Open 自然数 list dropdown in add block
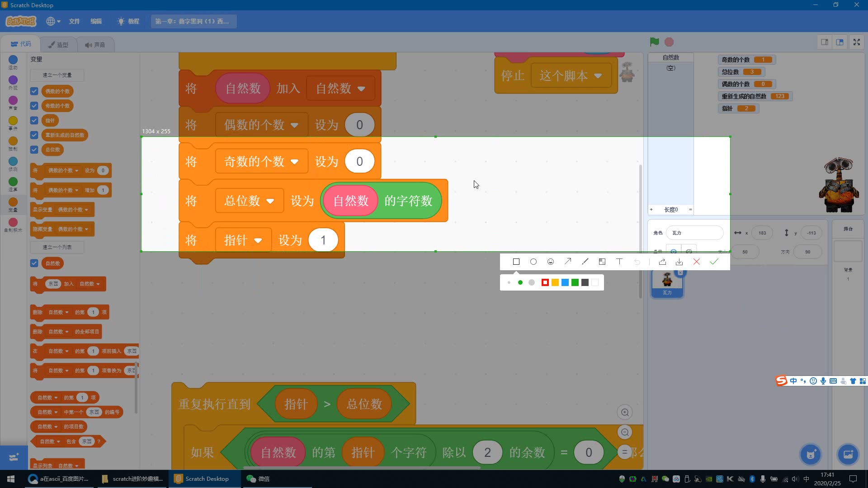 tap(341, 88)
